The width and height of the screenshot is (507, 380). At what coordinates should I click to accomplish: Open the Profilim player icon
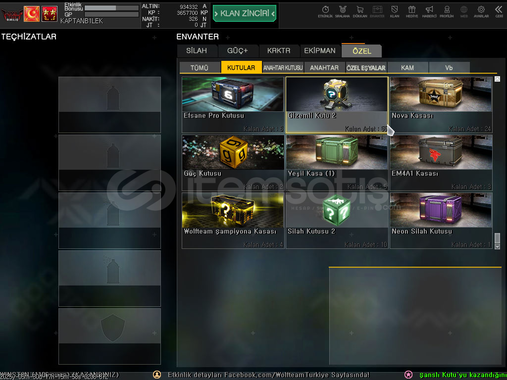point(447,11)
